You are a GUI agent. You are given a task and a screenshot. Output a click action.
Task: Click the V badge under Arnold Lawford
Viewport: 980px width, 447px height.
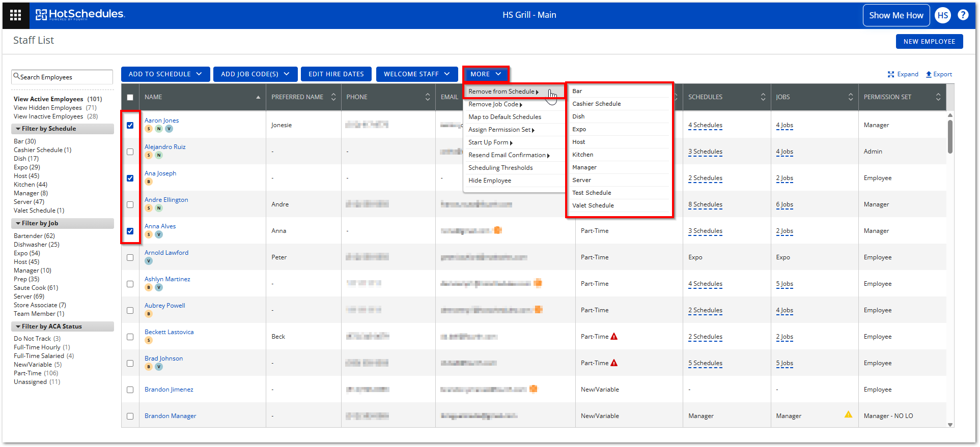pyautogui.click(x=149, y=261)
